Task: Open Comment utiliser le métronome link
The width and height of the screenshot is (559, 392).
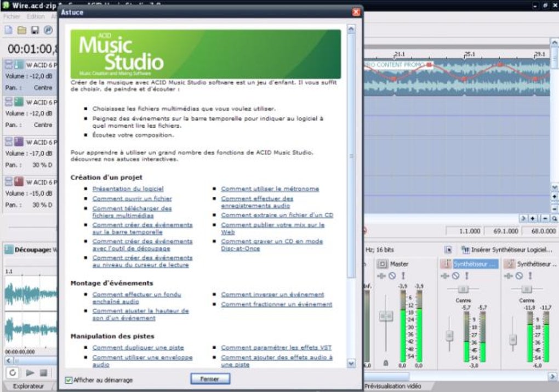Action: (270, 189)
